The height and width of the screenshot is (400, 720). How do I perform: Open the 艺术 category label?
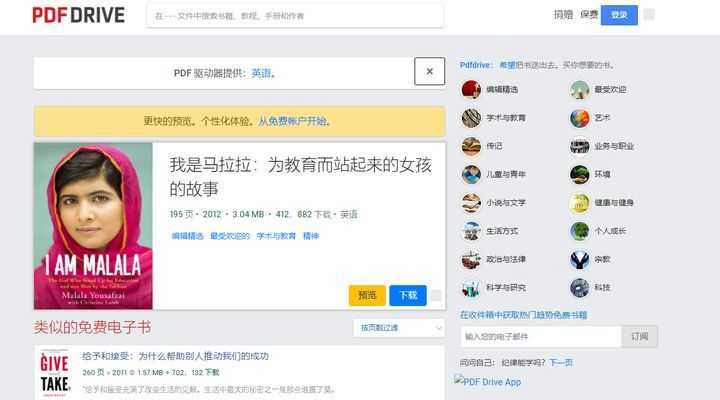(602, 118)
